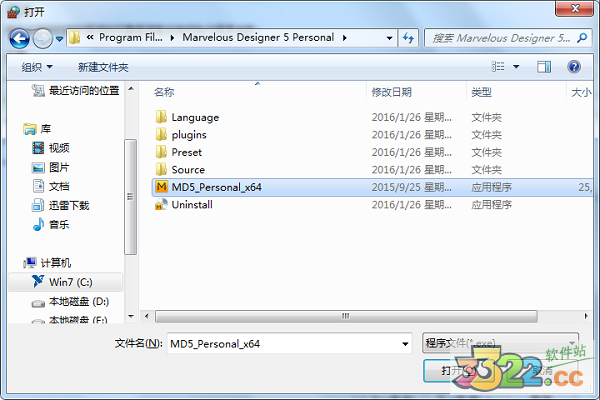Click the horizontal scrollbar of file list
The height and width of the screenshot is (400, 600).
click(x=346, y=316)
